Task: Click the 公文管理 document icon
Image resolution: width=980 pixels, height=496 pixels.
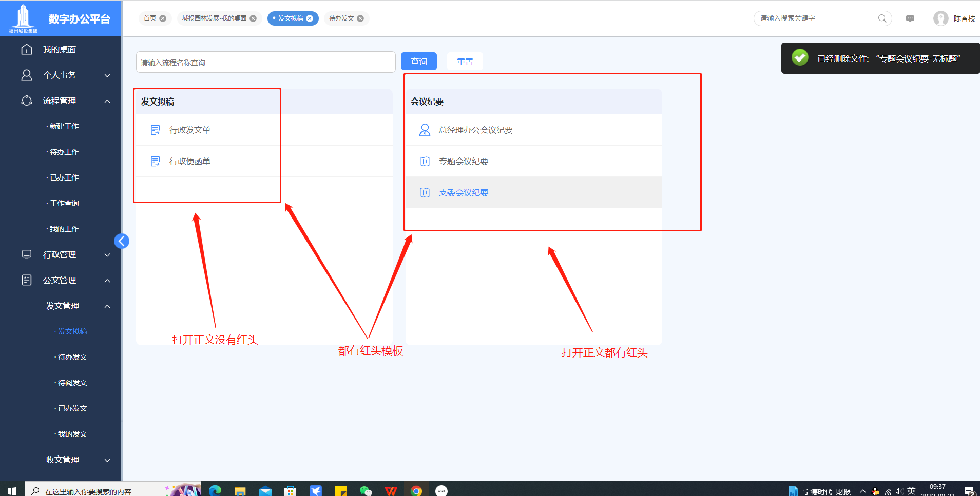Action: (x=27, y=280)
